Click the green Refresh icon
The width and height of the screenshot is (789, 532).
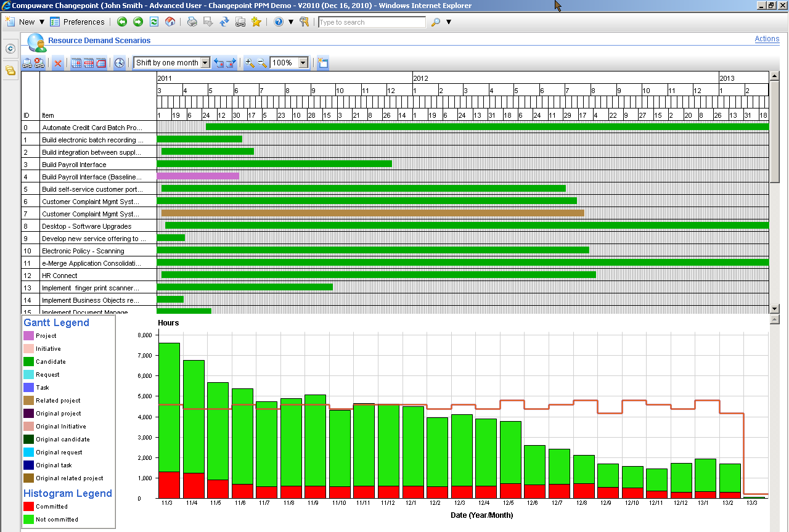pyautogui.click(x=154, y=22)
